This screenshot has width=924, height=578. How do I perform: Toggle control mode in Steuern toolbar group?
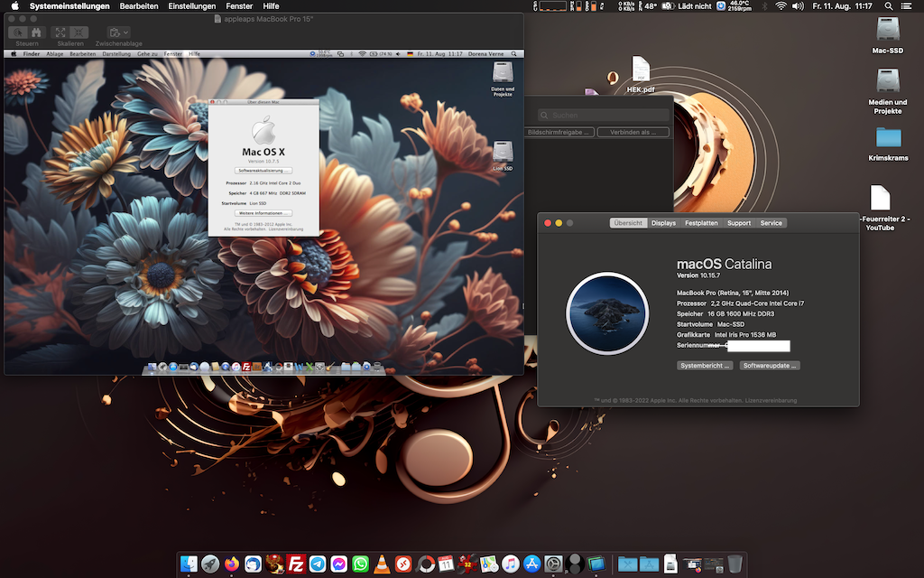[x=18, y=32]
